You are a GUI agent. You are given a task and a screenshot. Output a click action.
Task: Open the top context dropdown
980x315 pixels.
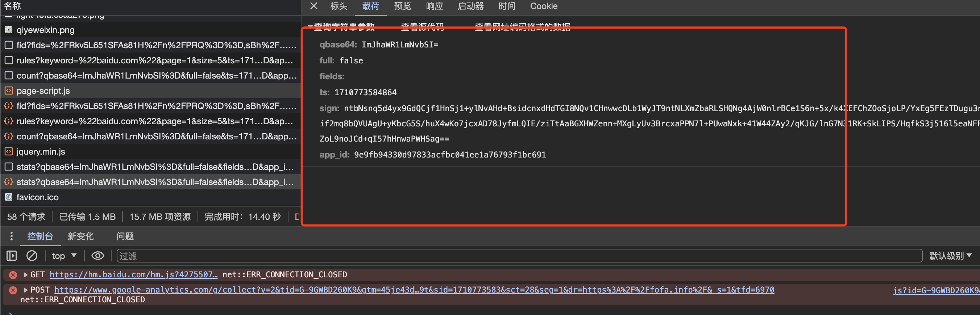[x=64, y=256]
